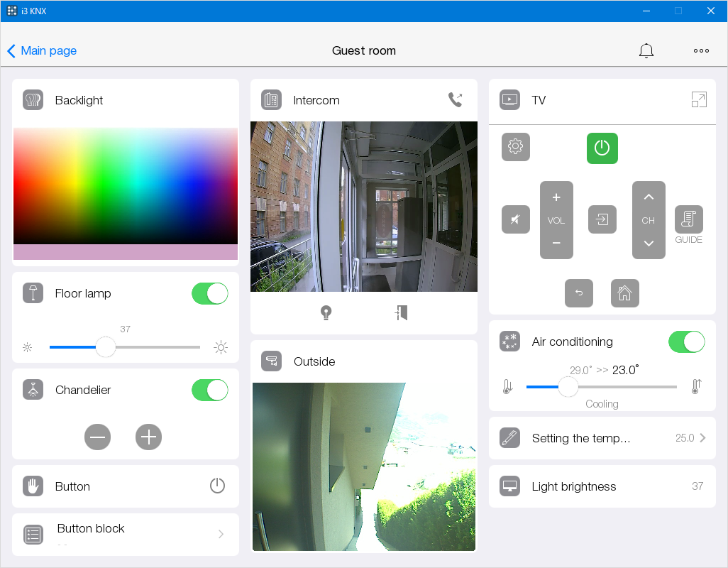Pick a color in Backlight palette
728x568 pixels.
pyautogui.click(x=126, y=186)
